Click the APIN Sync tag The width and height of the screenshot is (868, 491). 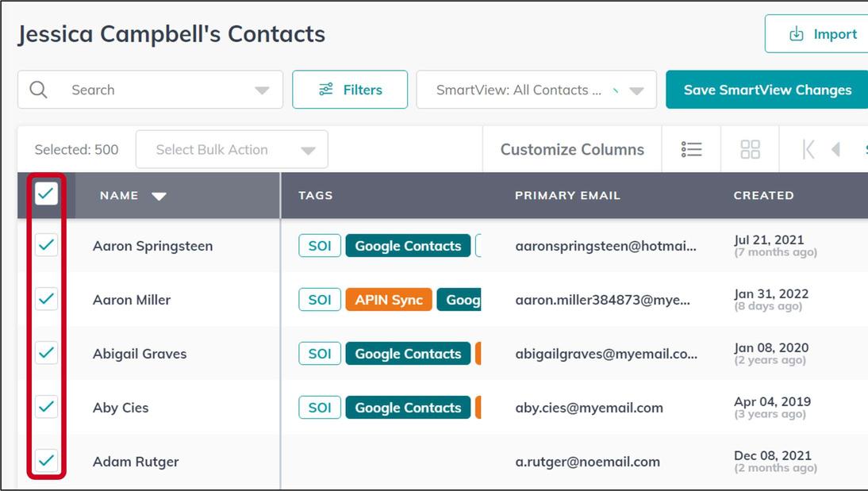pyautogui.click(x=389, y=300)
